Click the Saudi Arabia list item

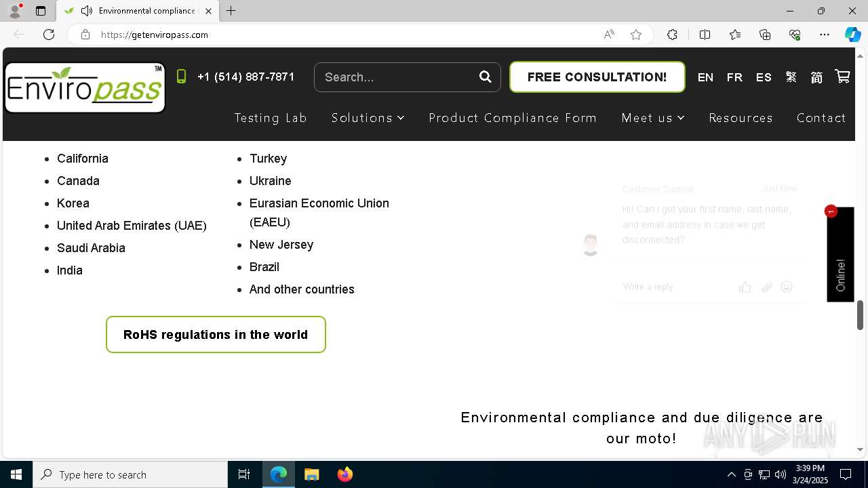[x=91, y=247]
